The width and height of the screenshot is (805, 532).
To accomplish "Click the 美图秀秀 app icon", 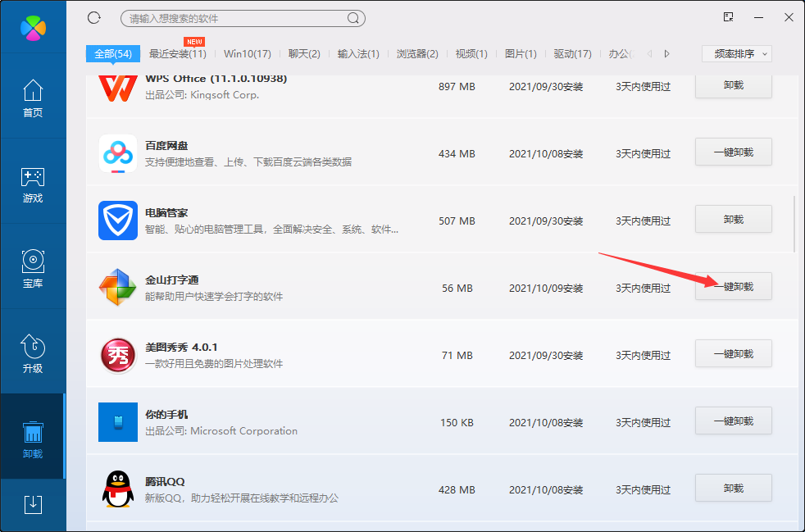I will click(118, 355).
